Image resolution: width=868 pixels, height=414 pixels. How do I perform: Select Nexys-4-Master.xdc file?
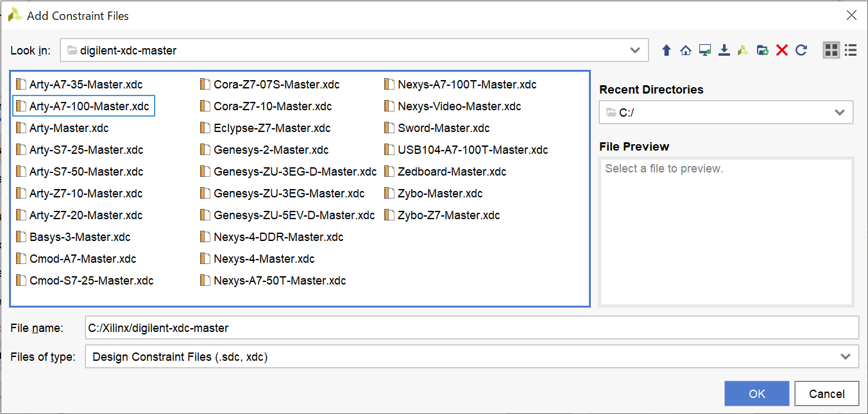coord(257,259)
